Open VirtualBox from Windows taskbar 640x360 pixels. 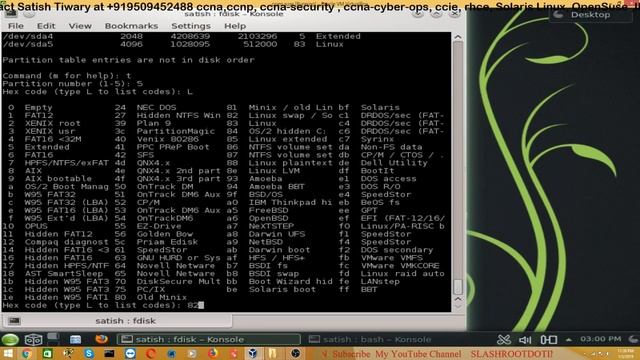[x=253, y=353]
